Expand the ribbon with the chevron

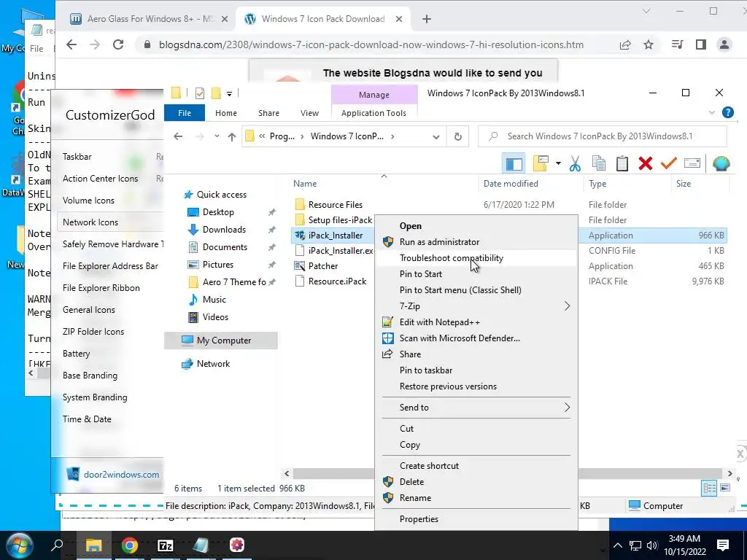[x=712, y=113]
